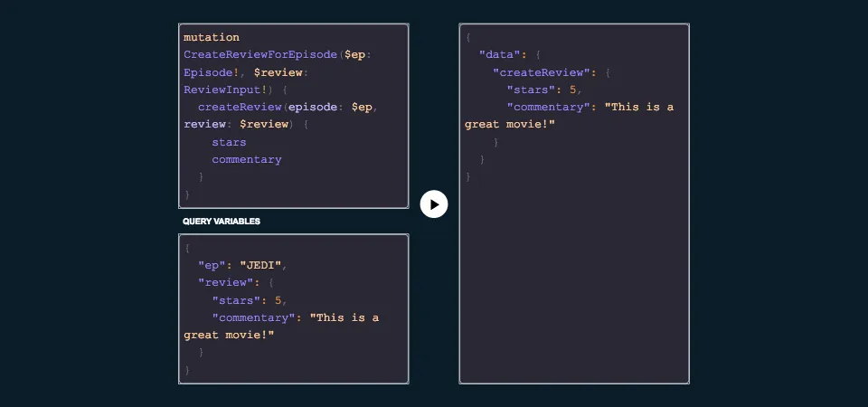The width and height of the screenshot is (868, 407).
Task: Click the 'stars' field in mutation selection
Action: pos(229,142)
